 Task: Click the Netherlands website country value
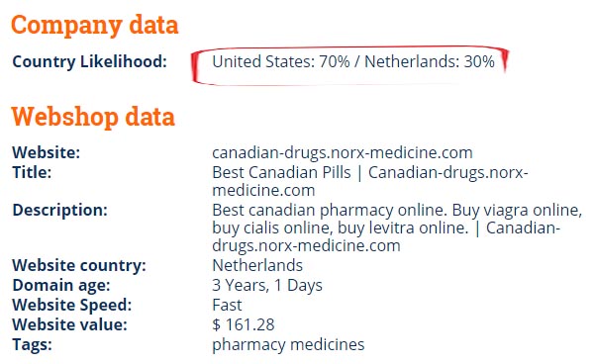257,265
